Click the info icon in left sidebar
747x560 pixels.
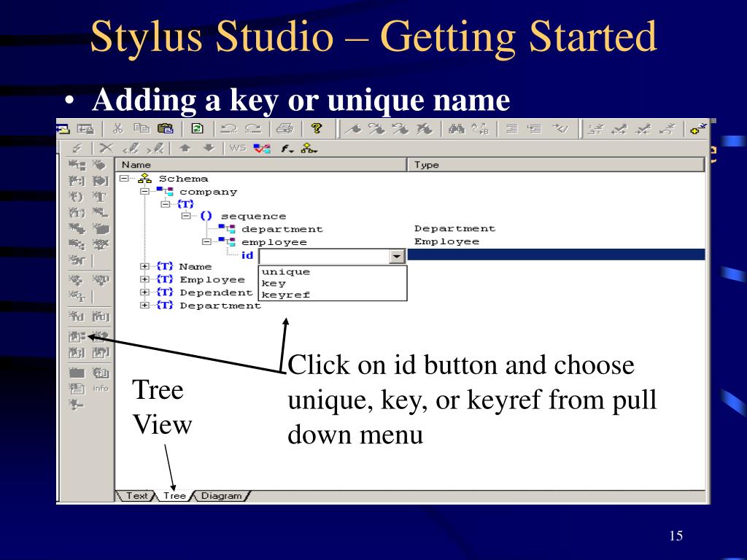pos(101,388)
